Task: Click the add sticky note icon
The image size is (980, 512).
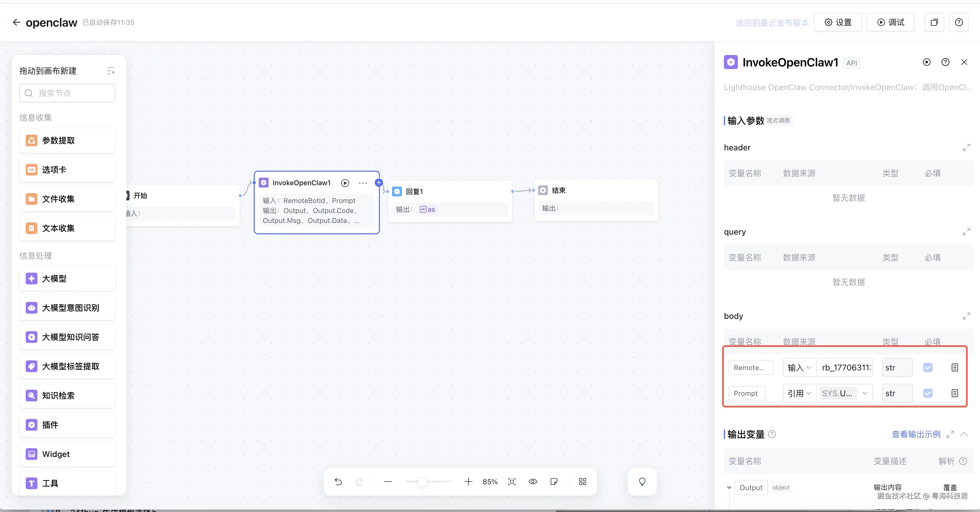Action: point(554,482)
